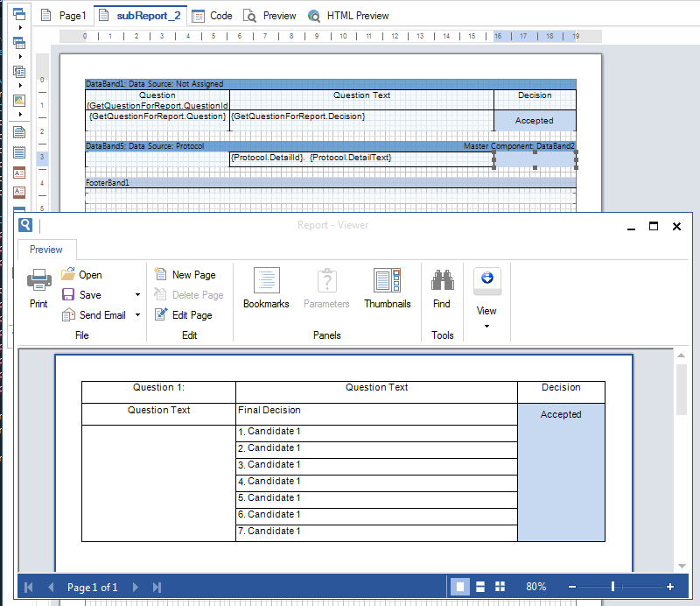
Task: Maximize the Report Viewer window
Action: 654,226
